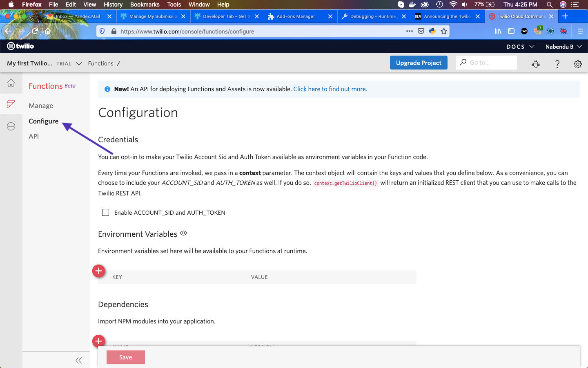Switch to the Debugging - Runtime tab
Viewport: 588px width, 368px height.
[x=373, y=16]
